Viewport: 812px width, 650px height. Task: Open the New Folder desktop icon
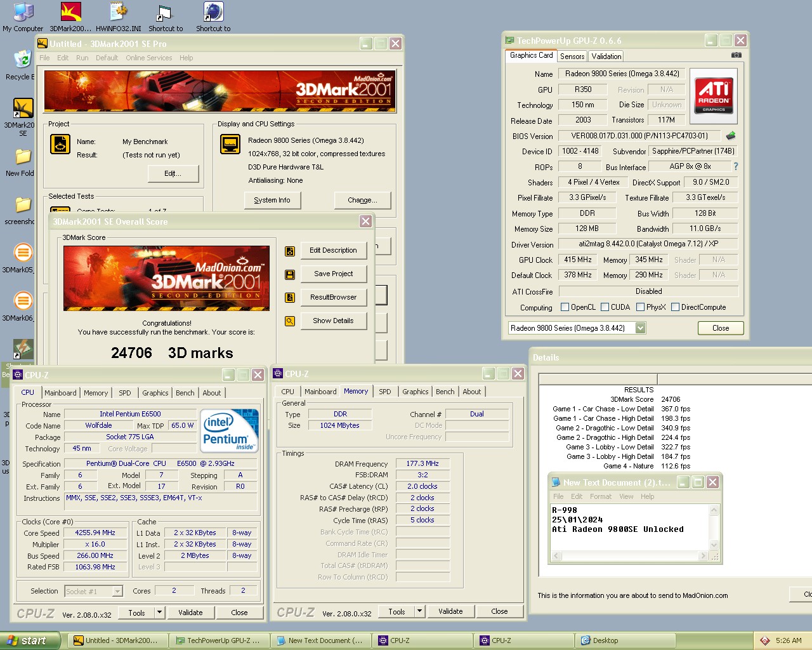(x=22, y=162)
